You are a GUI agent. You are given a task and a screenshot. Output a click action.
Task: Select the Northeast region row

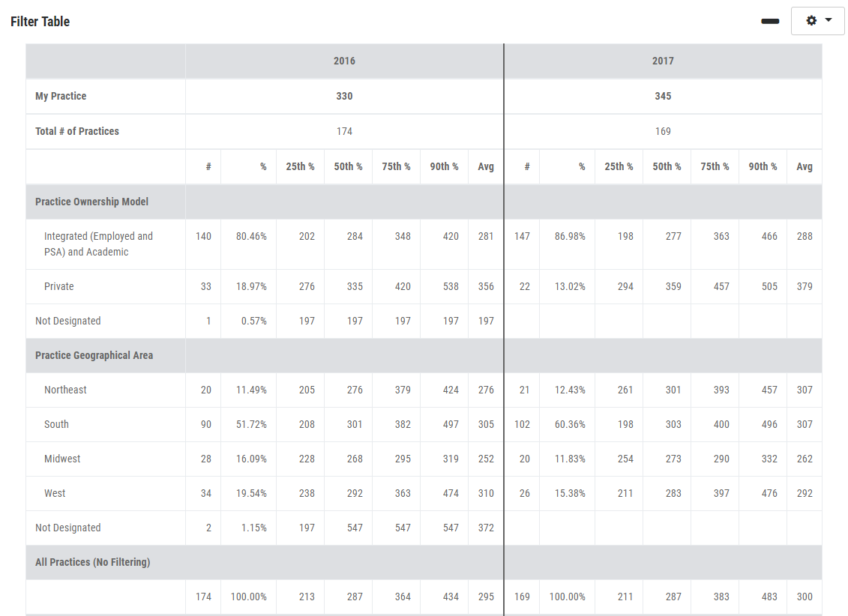coord(65,390)
